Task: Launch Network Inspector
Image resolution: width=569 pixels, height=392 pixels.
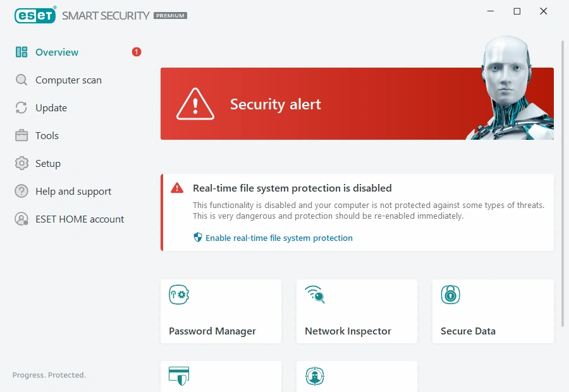Action: pyautogui.click(x=356, y=310)
